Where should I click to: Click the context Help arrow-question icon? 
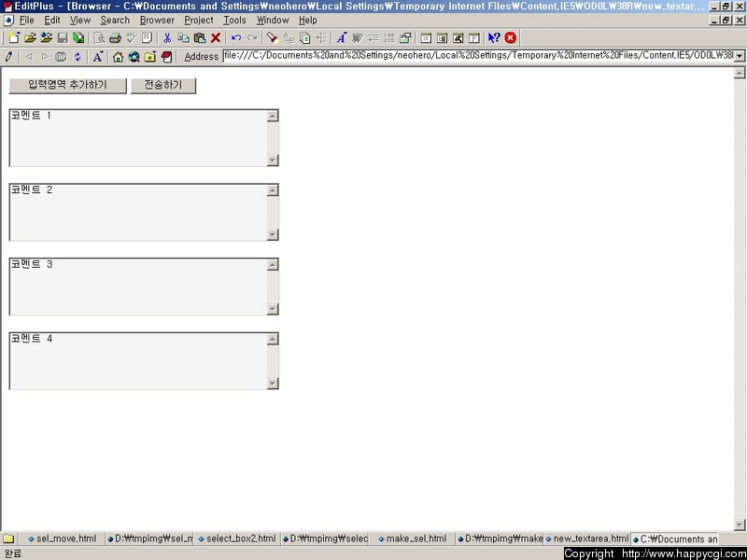(x=494, y=38)
